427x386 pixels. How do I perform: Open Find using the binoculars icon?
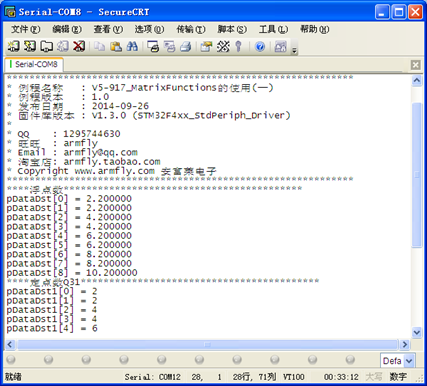click(x=132, y=46)
